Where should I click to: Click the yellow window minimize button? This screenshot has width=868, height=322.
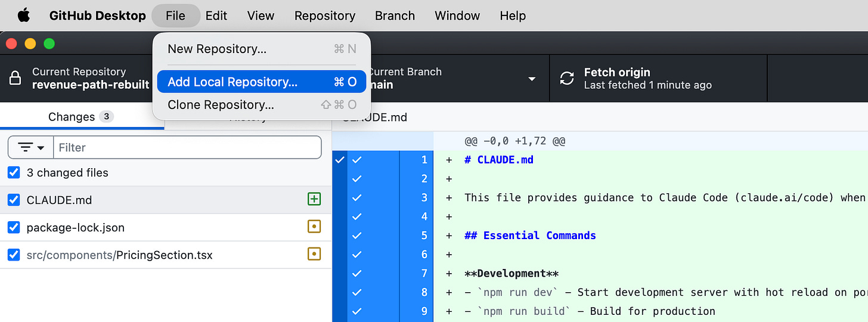point(30,44)
